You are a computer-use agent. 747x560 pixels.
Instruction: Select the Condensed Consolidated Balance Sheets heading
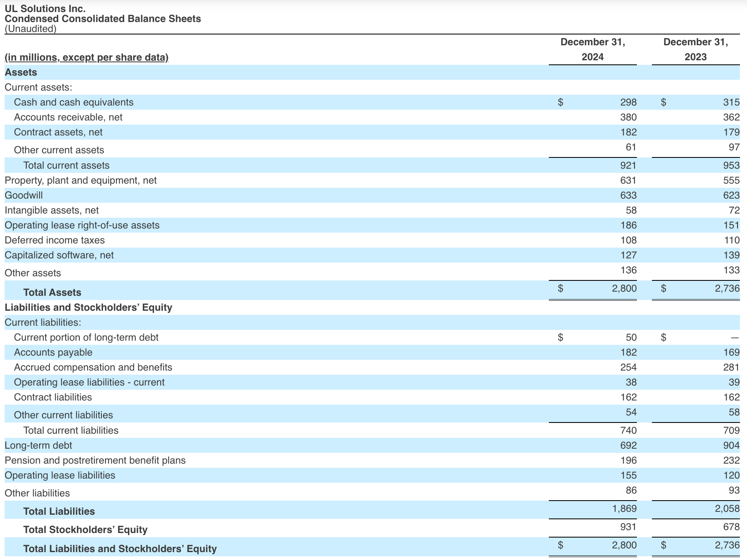[x=103, y=19]
